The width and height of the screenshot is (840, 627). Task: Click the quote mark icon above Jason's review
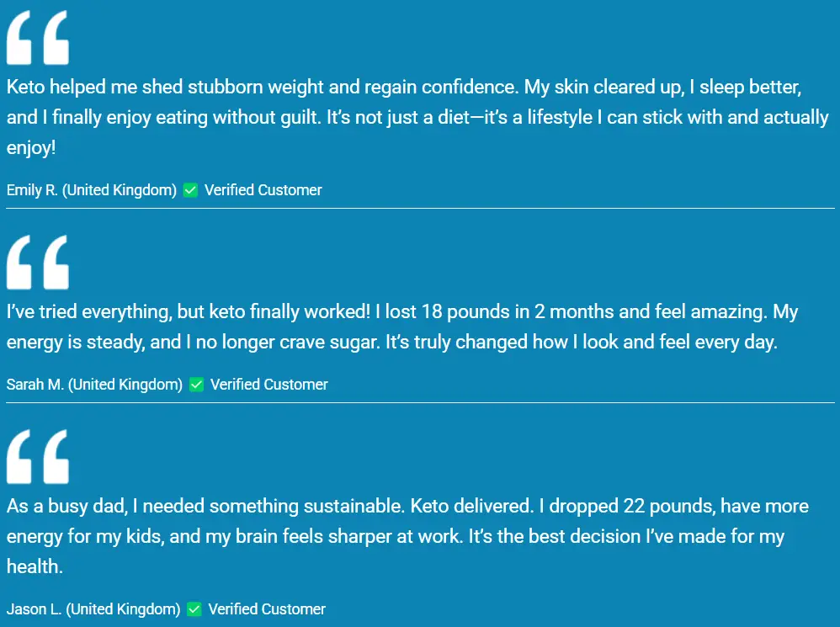coord(38,457)
